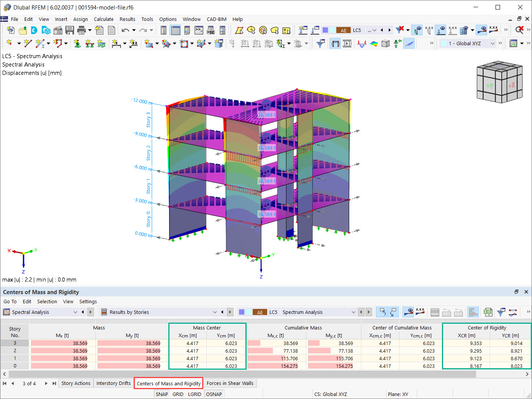Go to next load case arrow in toolbar
This screenshot has width=532, height=399.
tap(389, 30)
